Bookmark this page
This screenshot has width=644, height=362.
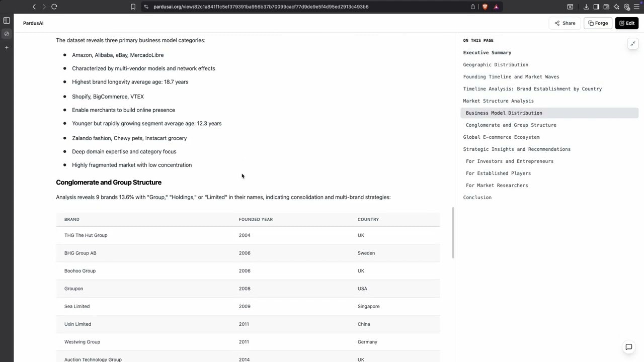133,7
